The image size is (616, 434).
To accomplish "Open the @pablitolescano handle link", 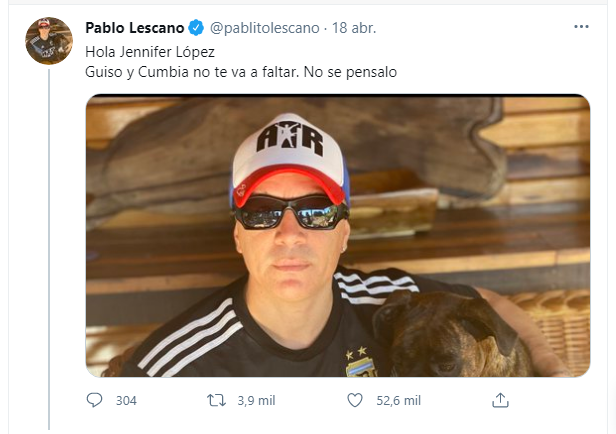I will pos(264,28).
